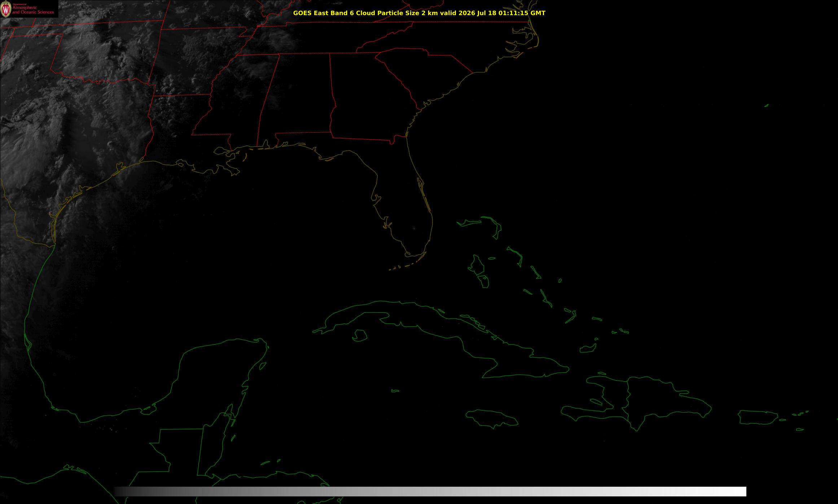This screenshot has width=838, height=504.
Task: Click inside the Jamaica island outline
Action: [x=492, y=417]
